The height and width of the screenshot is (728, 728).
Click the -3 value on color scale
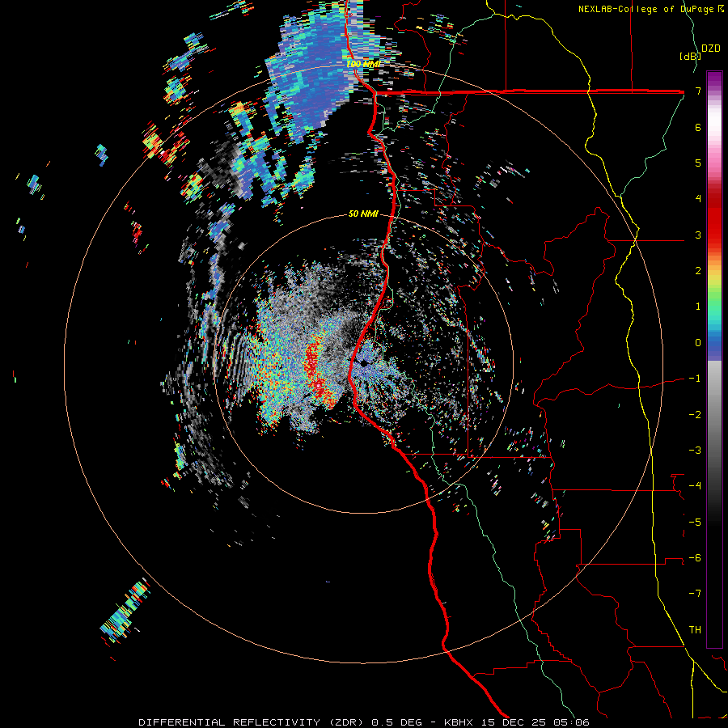pyautogui.click(x=695, y=451)
